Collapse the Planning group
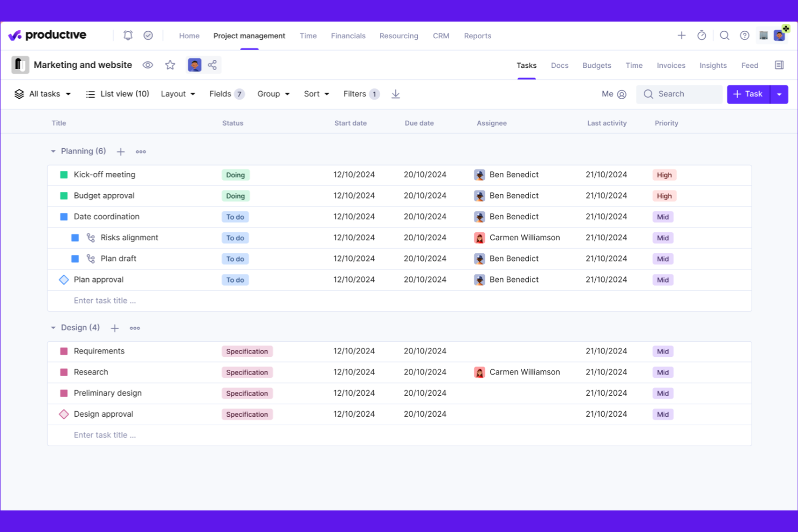798x532 pixels. pos(53,151)
